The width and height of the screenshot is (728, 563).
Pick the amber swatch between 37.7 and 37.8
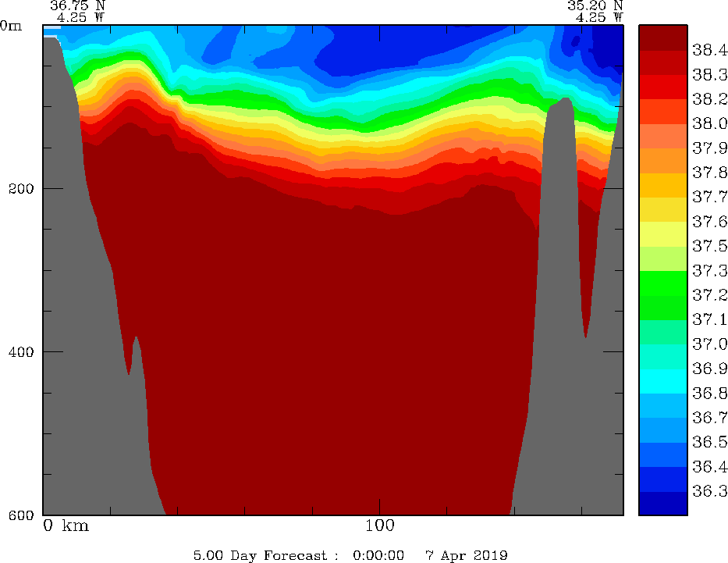[662, 185]
